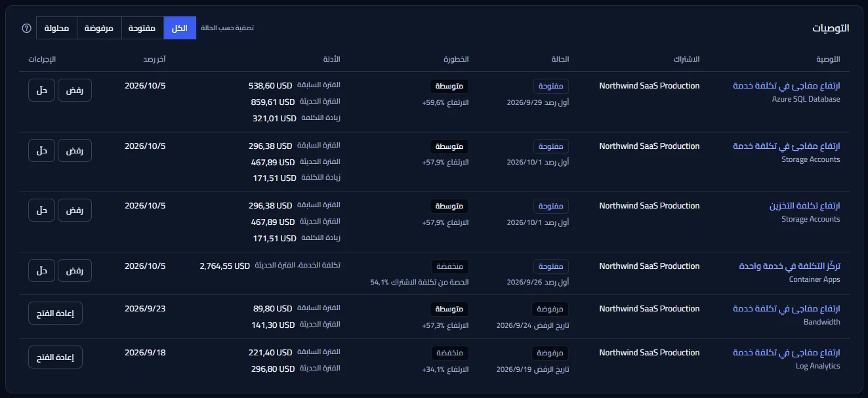Reject the Container Apps recommendation
The image size is (868, 398).
pos(75,270)
